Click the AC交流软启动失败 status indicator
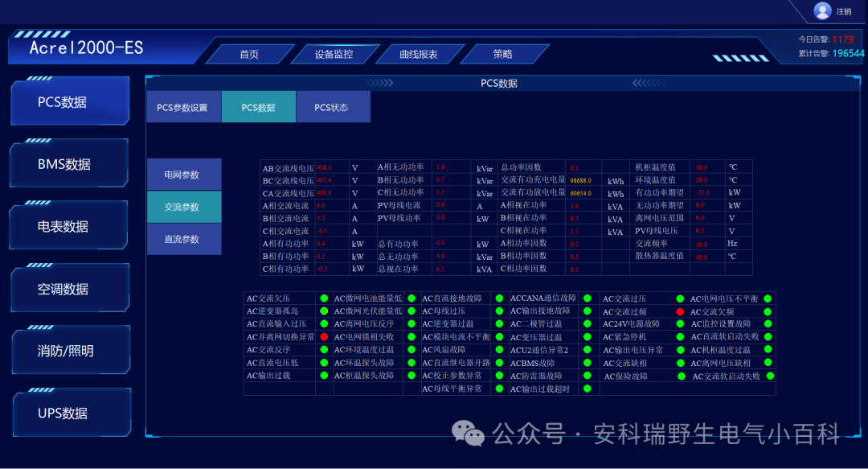The width and height of the screenshot is (868, 469). [x=770, y=376]
